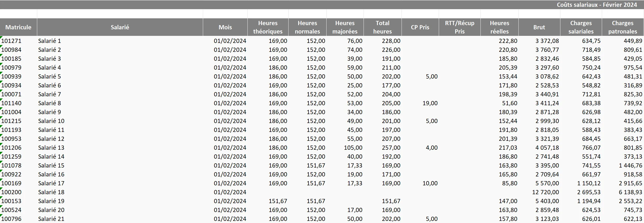Click CP Pris value 4,00
644x223 pixels.
pos(432,148)
